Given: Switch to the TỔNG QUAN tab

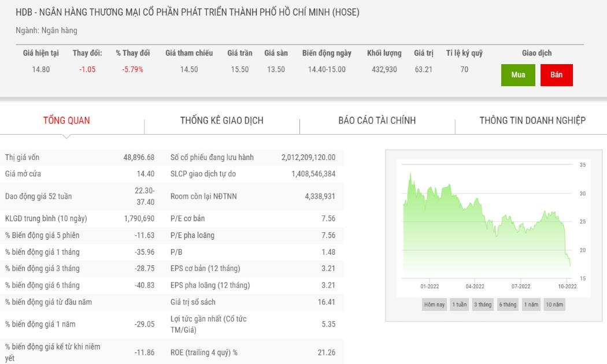Looking at the screenshot, I should [66, 120].
